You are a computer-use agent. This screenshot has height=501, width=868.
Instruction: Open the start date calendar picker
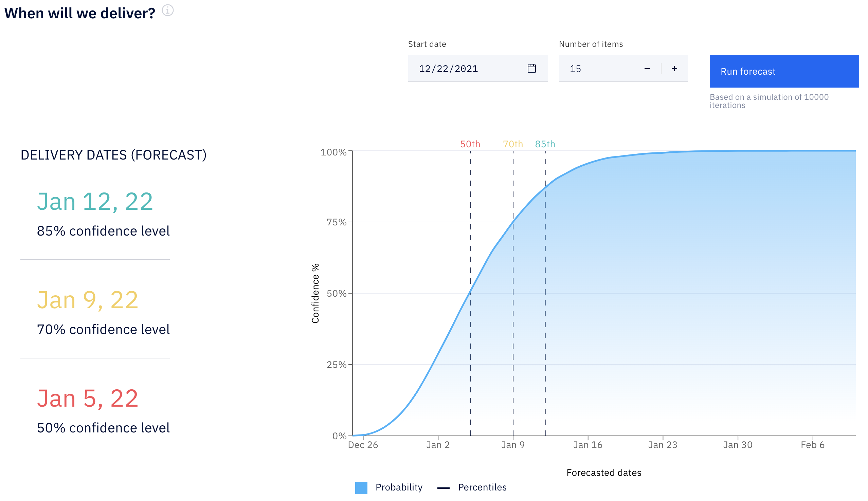[x=531, y=68]
